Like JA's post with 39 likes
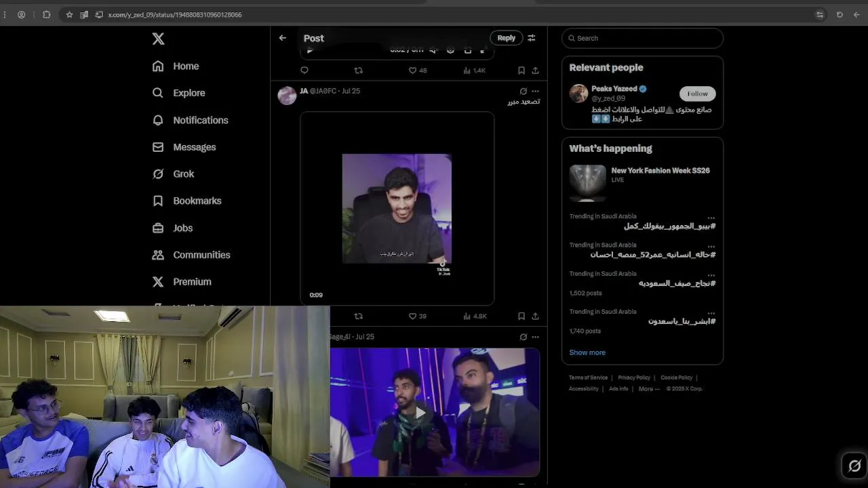 (x=417, y=316)
